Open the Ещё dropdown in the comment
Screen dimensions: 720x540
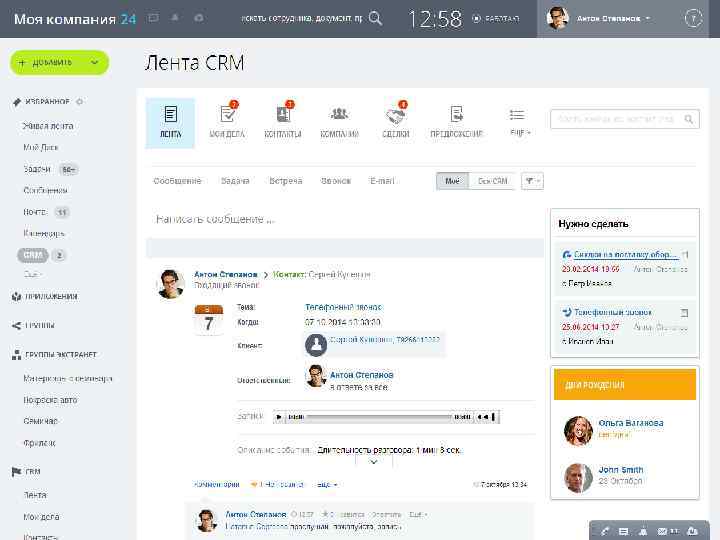417,514
